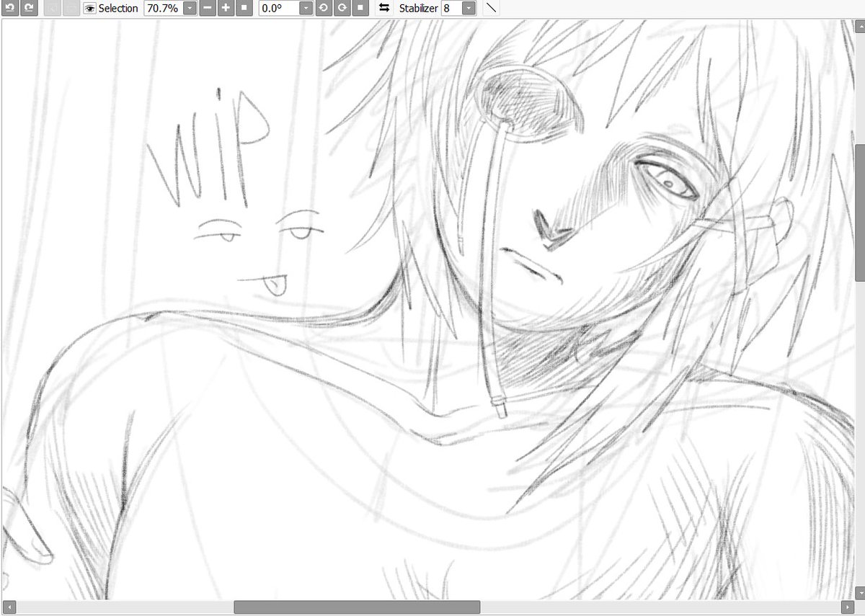Zoom out with the minus button

[207, 9]
